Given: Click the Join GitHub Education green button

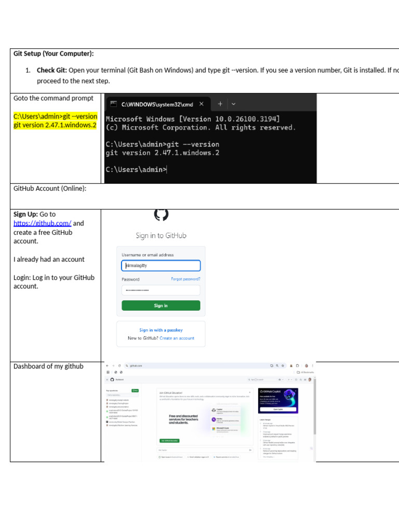Looking at the screenshot, I should point(169,441).
